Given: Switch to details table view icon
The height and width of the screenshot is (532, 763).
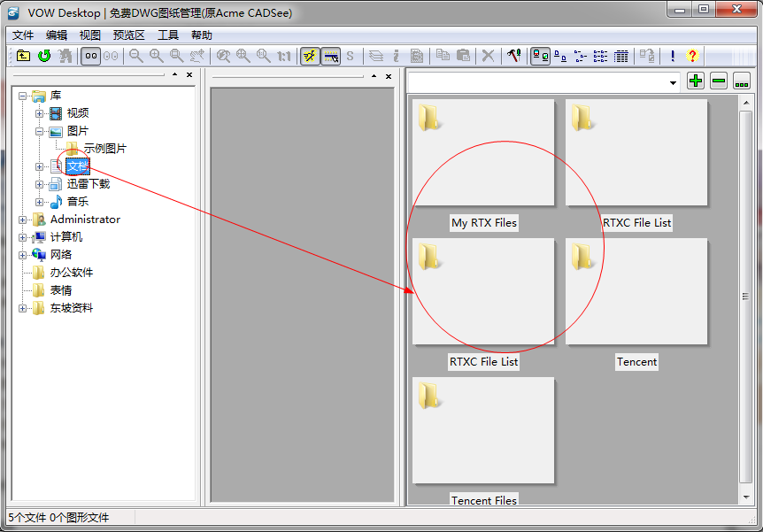Looking at the screenshot, I should coord(620,56).
